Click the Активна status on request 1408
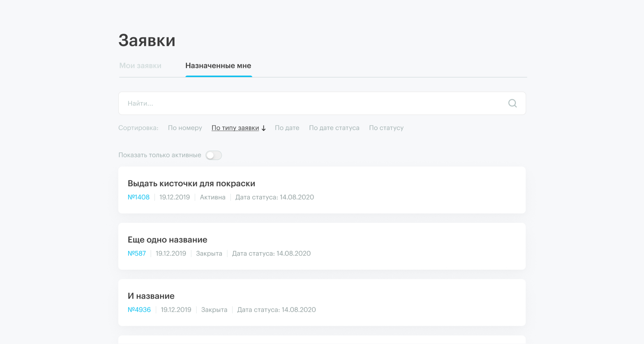 213,197
